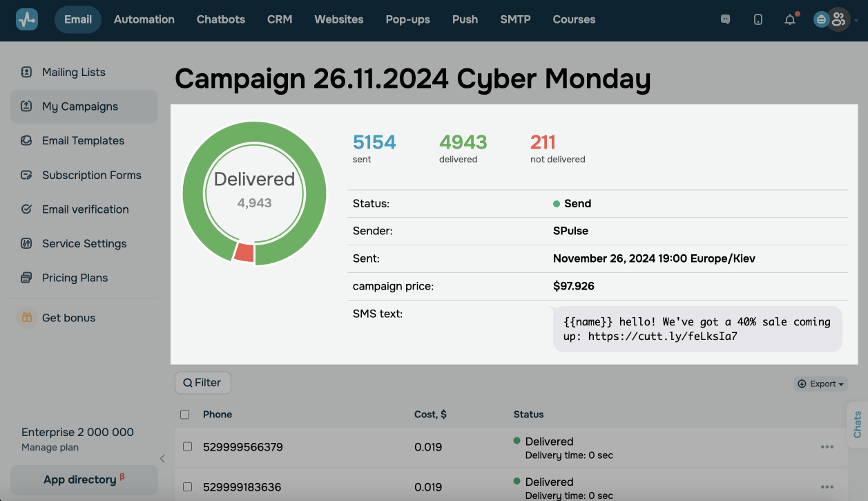Click the Email verification sidebar icon
Image resolution: width=868 pixels, height=501 pixels.
click(26, 209)
